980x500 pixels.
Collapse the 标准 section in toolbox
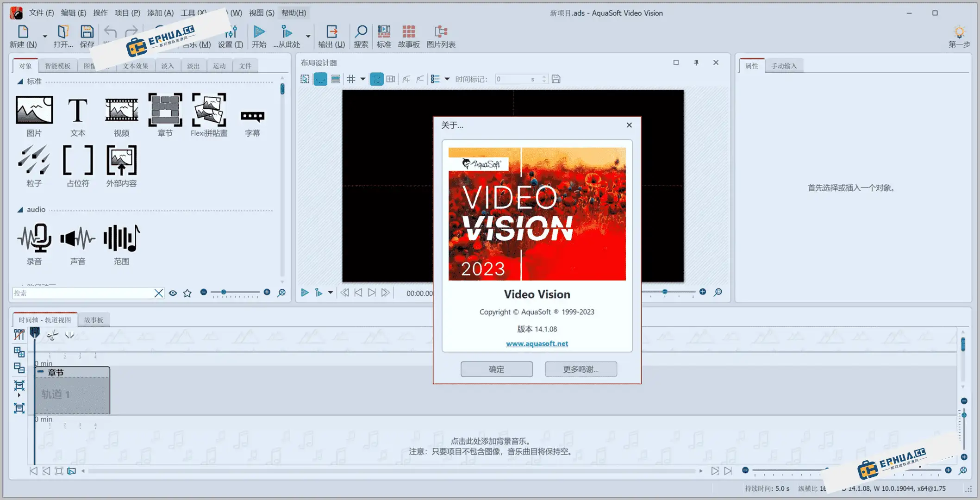click(x=20, y=81)
